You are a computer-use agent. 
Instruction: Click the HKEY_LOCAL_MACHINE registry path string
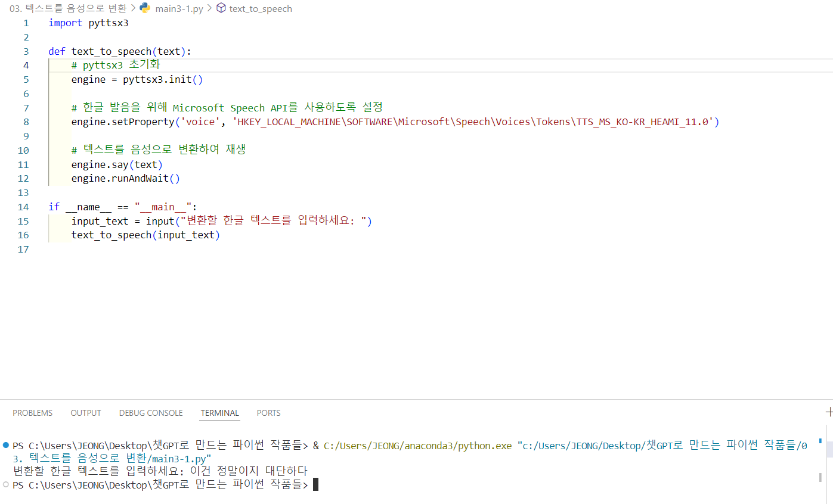pos(473,122)
